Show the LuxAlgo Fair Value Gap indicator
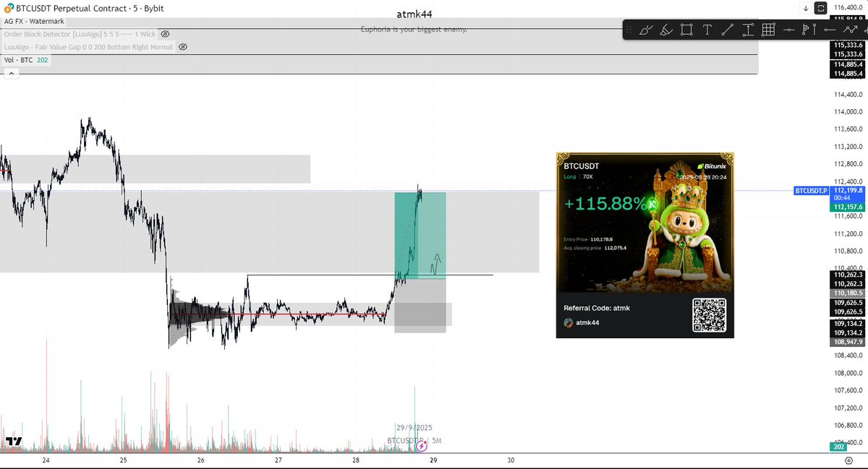Screen dimensions: 868x469 (183, 47)
